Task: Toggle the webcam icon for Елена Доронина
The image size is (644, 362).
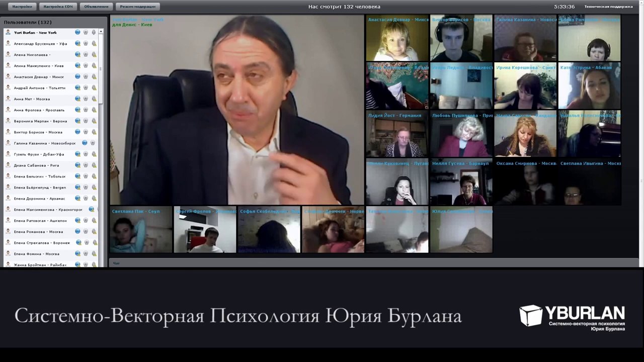Action: pyautogui.click(x=86, y=198)
